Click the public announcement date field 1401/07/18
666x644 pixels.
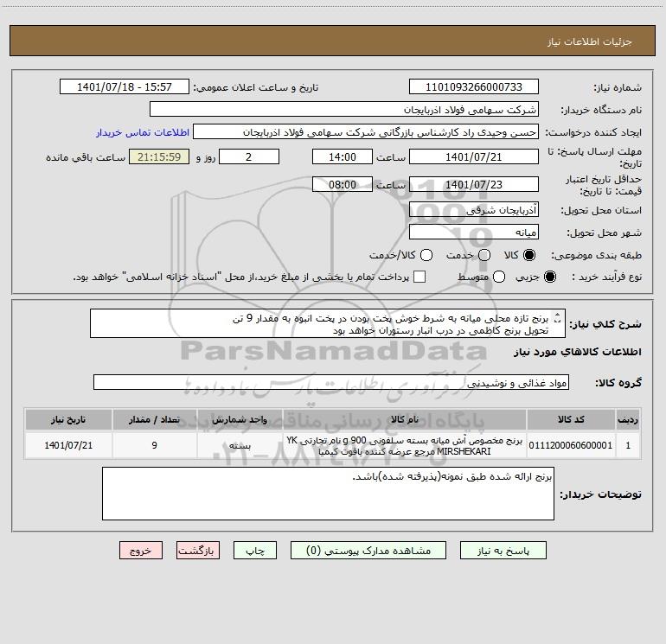point(125,87)
